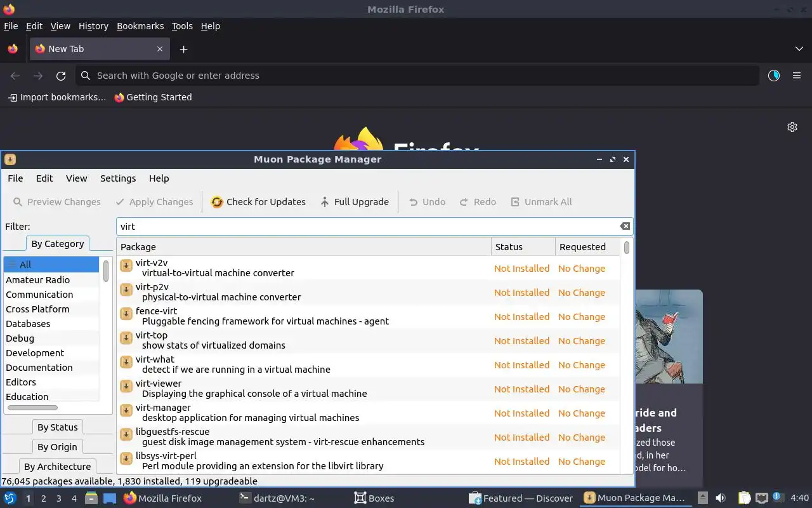Reload the Firefox page
The width and height of the screenshot is (812, 508).
pos(61,76)
